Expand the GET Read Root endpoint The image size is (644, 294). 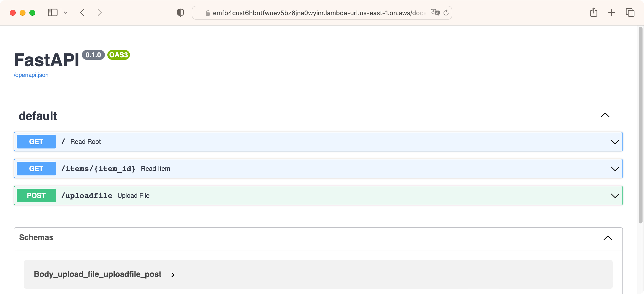coord(85,142)
